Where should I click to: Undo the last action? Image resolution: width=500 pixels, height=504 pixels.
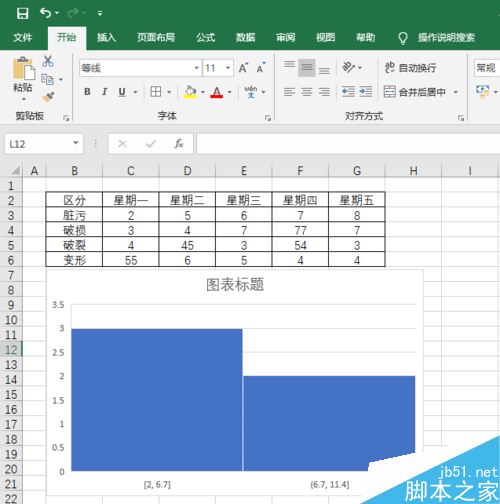click(x=46, y=13)
